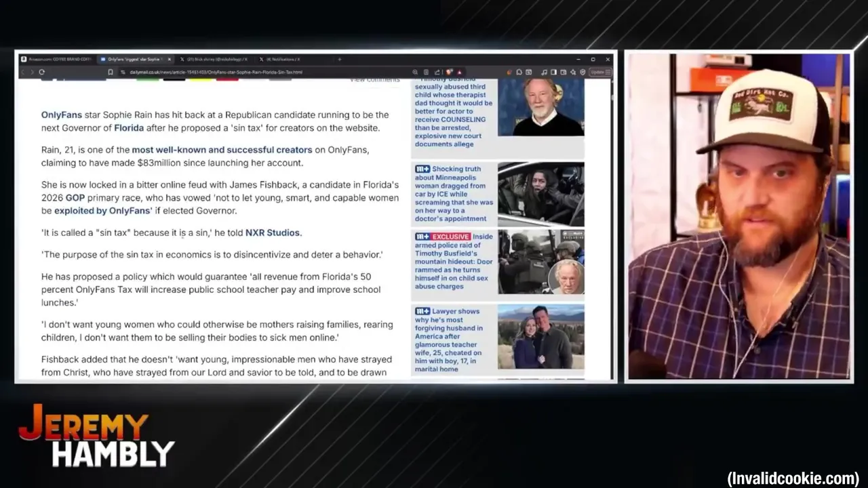Screen dimensions: 868x488
Task: Toggle the browser sidebar panel icon
Action: (553, 72)
